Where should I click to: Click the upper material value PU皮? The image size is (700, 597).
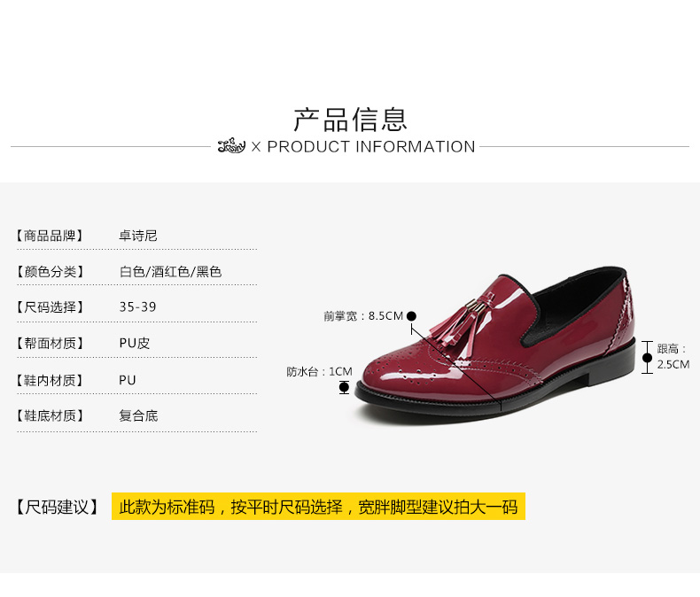click(x=135, y=343)
